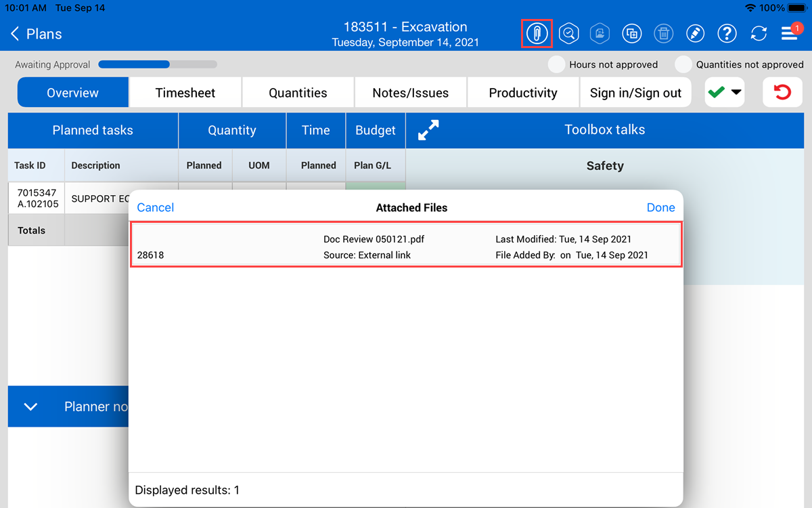This screenshot has height=508, width=812.
Task: Open the green checkmark approval dropdown
Action: tap(725, 92)
